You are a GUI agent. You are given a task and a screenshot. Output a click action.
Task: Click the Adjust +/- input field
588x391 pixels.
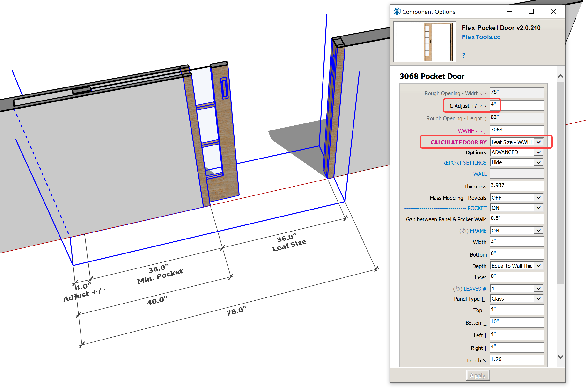(x=516, y=105)
